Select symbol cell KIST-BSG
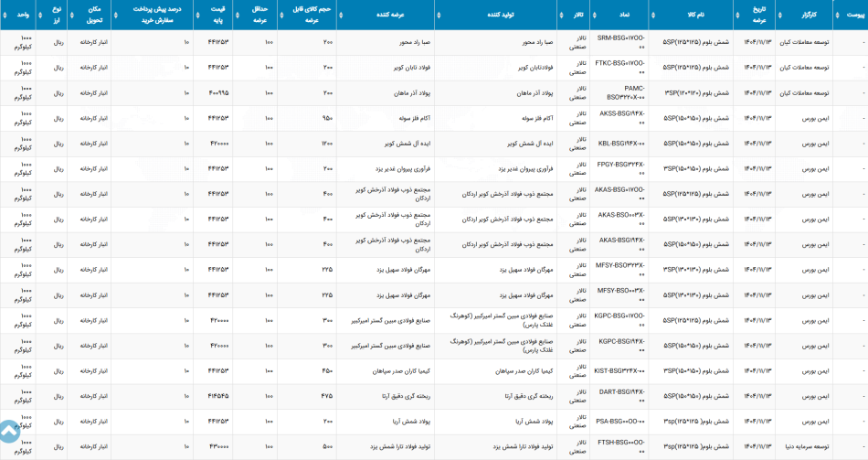Image resolution: width=868 pixels, height=460 pixels. coord(619,370)
